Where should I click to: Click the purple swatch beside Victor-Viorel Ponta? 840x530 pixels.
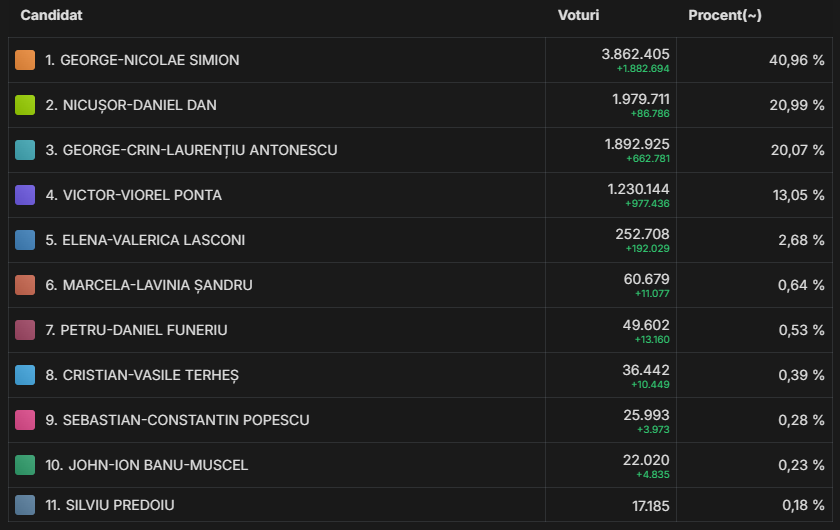tap(25, 195)
